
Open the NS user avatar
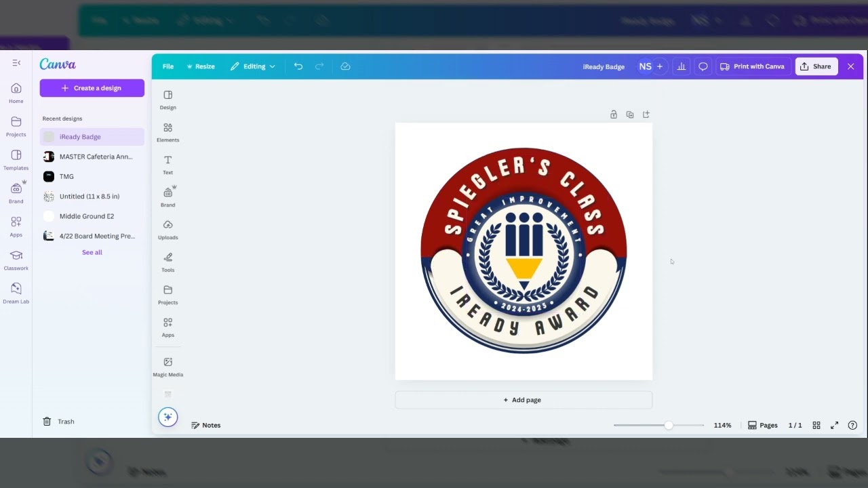click(x=645, y=66)
